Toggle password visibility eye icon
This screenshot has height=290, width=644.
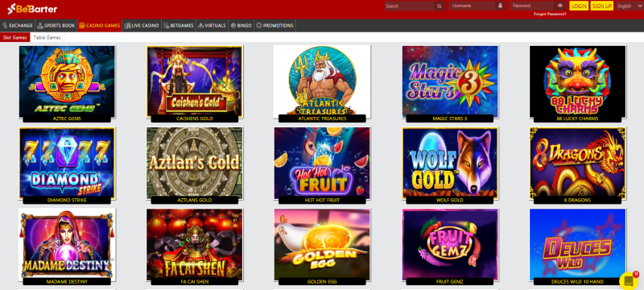pyautogui.click(x=559, y=6)
